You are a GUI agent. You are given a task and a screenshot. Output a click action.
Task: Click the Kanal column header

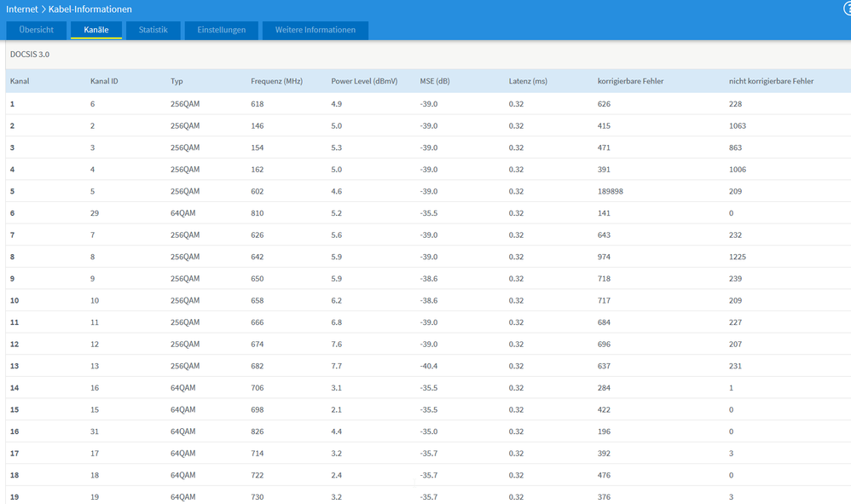[x=20, y=81]
